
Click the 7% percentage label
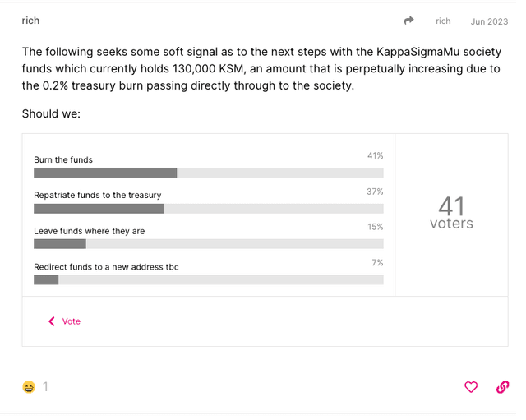click(x=377, y=263)
